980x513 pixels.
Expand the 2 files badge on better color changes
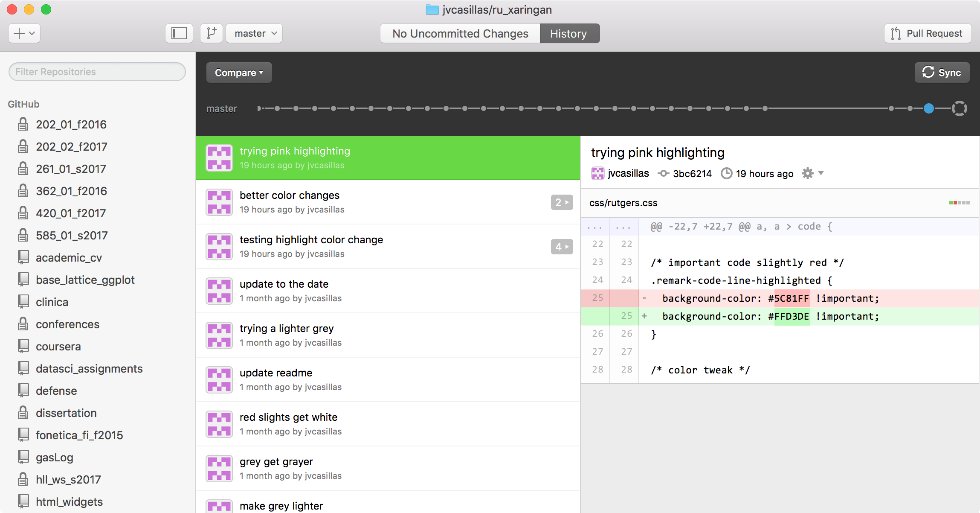click(561, 202)
